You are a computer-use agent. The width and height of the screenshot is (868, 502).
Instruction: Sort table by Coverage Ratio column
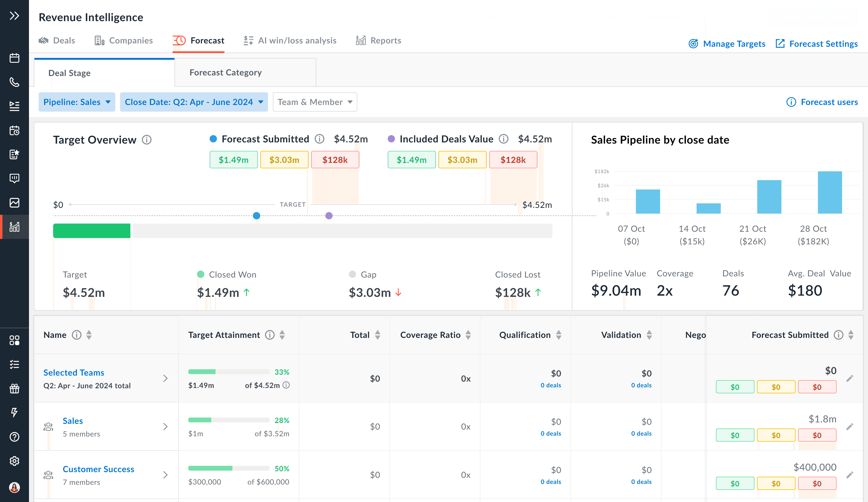(x=468, y=335)
